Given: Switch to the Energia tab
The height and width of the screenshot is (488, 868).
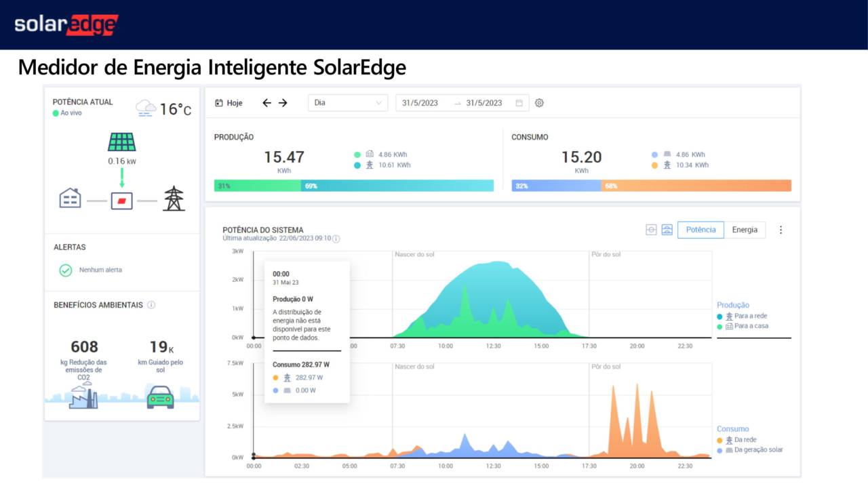Looking at the screenshot, I should point(745,230).
